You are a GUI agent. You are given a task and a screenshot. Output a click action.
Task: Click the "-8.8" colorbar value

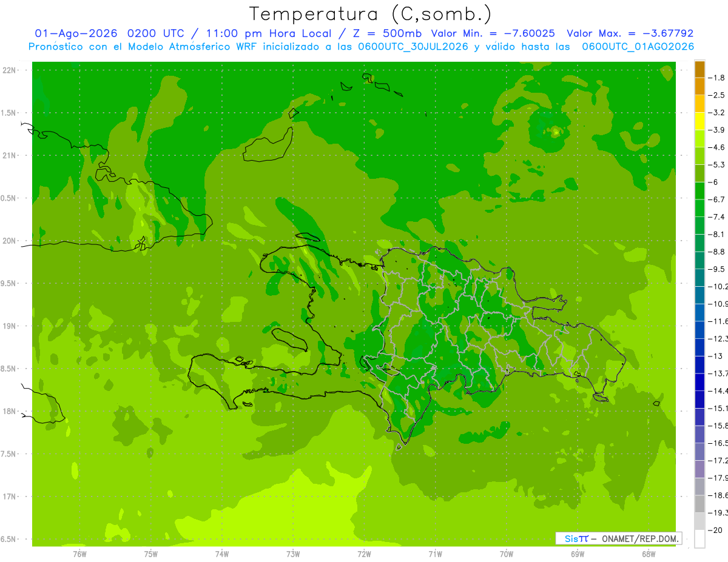pyautogui.click(x=716, y=252)
